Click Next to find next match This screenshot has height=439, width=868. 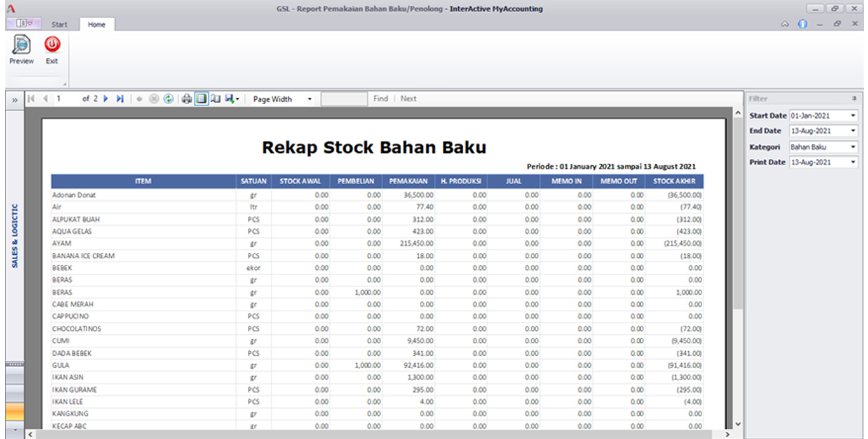409,98
